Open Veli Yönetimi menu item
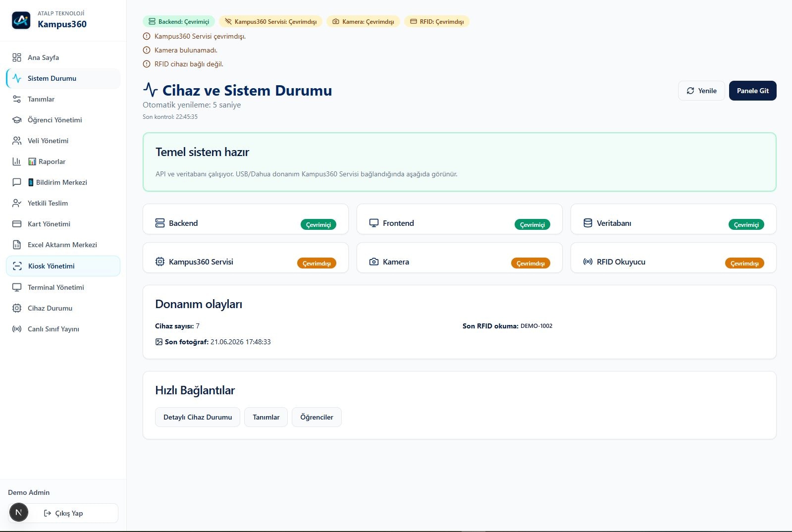The width and height of the screenshot is (792, 532). pyautogui.click(x=63, y=141)
